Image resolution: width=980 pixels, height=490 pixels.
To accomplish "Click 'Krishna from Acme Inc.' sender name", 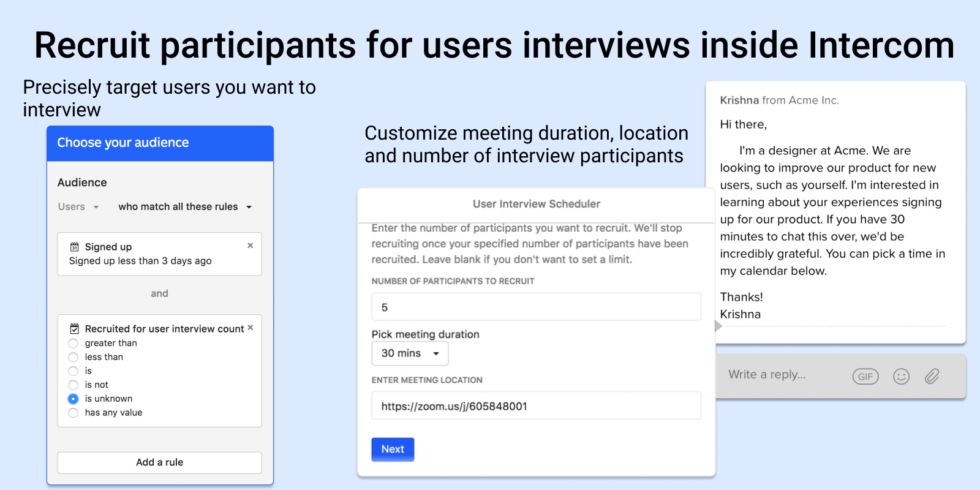I will coord(779,100).
